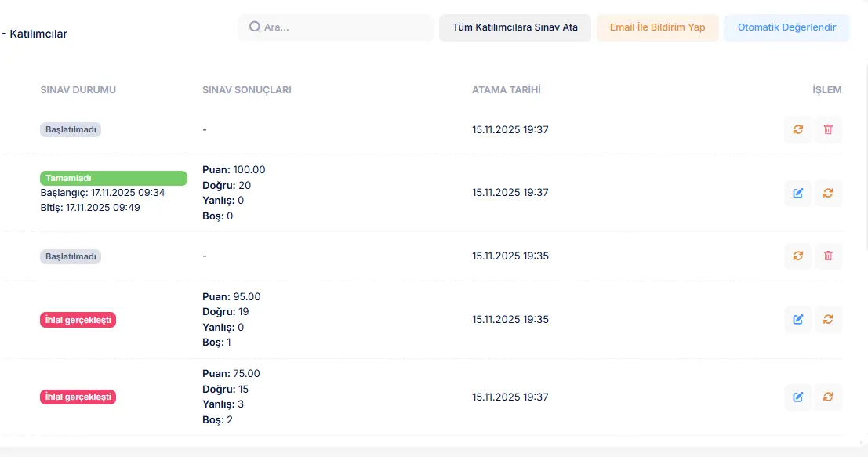Edit the result with Puan 95.00
Image resolution: width=868 pixels, height=457 pixels.
(797, 319)
